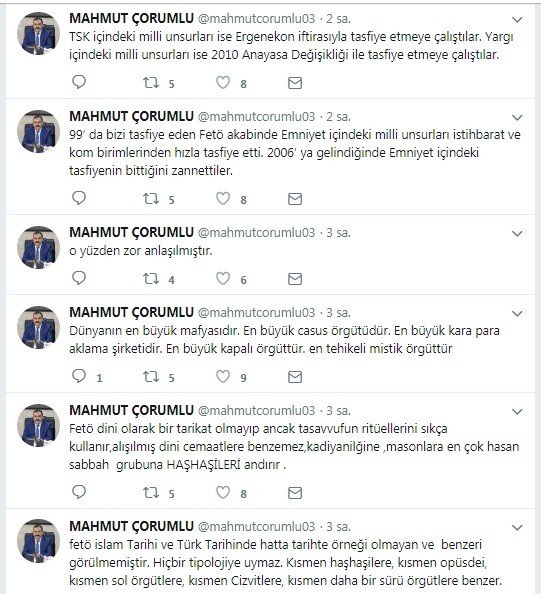Open the 2 sa. timestamp on the Ergenekon tweet
Image resolution: width=541 pixels, height=594 pixels.
[x=338, y=19]
